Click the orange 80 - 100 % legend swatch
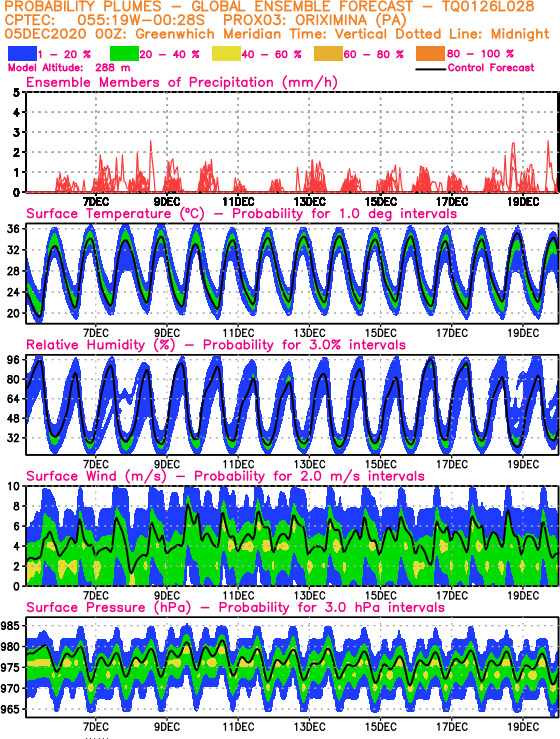The height and width of the screenshot is (739, 560). [x=430, y=54]
